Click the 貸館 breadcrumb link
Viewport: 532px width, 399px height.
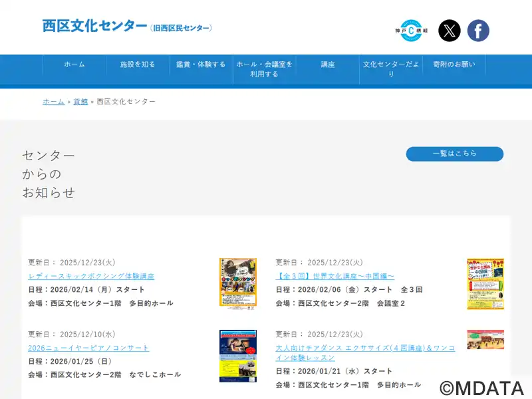[80, 102]
